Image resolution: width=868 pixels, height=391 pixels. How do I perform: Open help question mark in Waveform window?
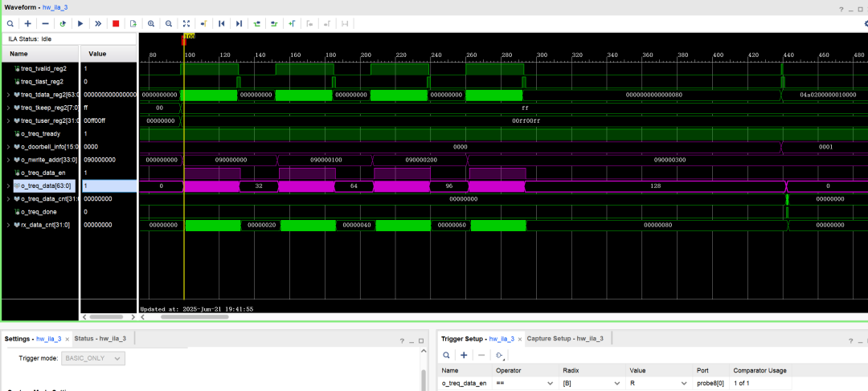841,10
